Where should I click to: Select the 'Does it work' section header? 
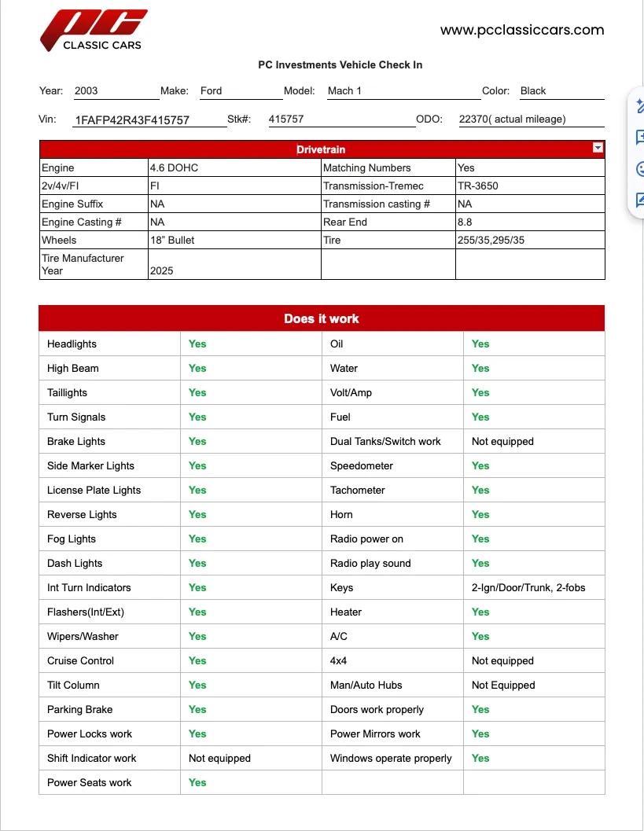[x=322, y=318]
